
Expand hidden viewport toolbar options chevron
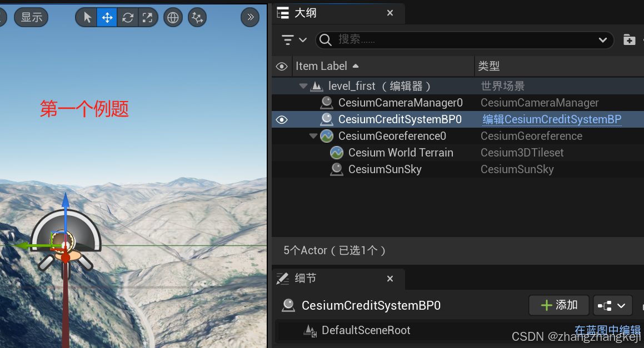click(250, 17)
